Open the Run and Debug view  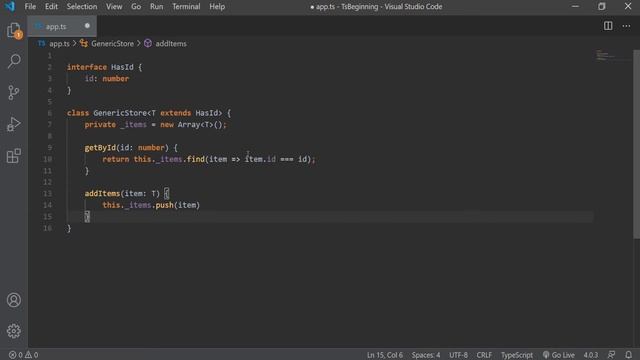(14, 124)
